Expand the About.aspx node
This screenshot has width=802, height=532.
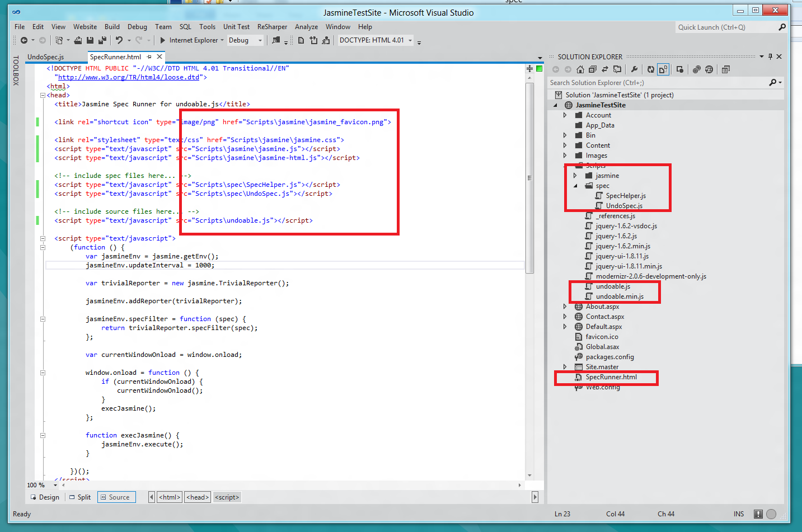tap(565, 307)
